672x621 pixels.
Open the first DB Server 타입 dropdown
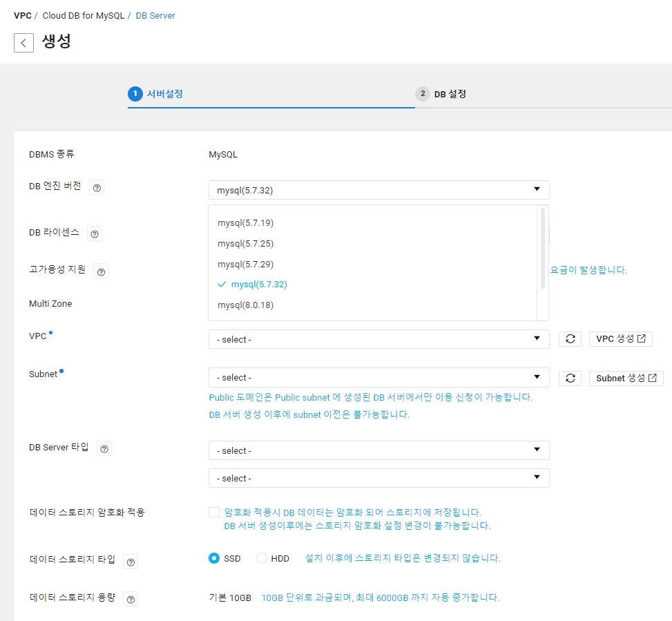(x=378, y=450)
